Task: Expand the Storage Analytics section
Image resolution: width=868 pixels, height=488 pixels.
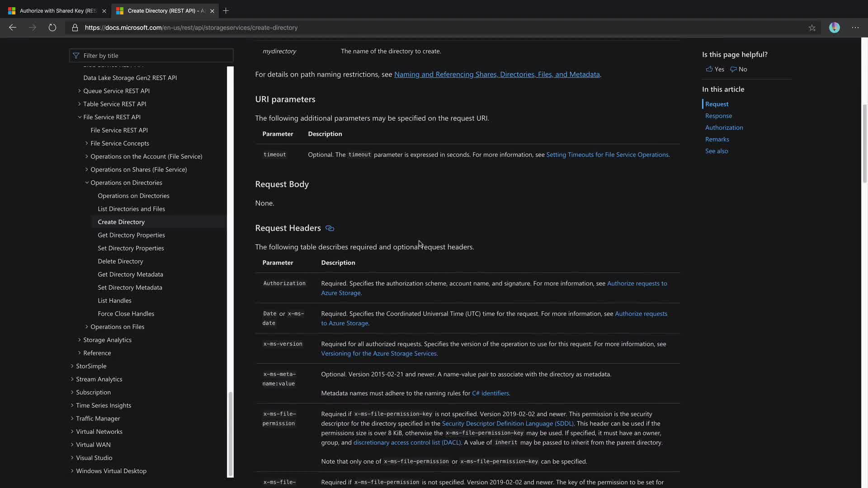Action: [80, 340]
